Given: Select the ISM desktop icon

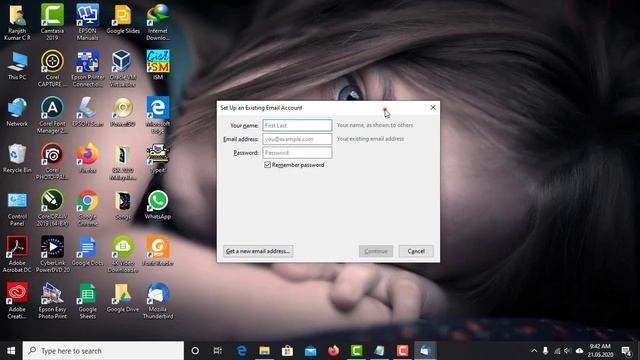Looking at the screenshot, I should coord(158,65).
